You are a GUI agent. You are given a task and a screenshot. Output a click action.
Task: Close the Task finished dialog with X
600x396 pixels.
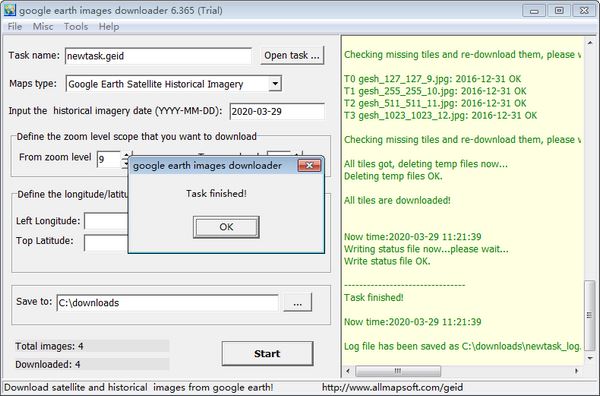309,165
